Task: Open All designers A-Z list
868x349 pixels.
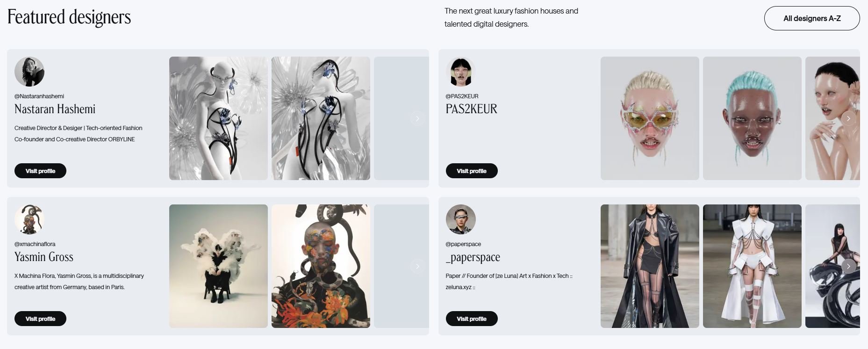Action: click(812, 18)
